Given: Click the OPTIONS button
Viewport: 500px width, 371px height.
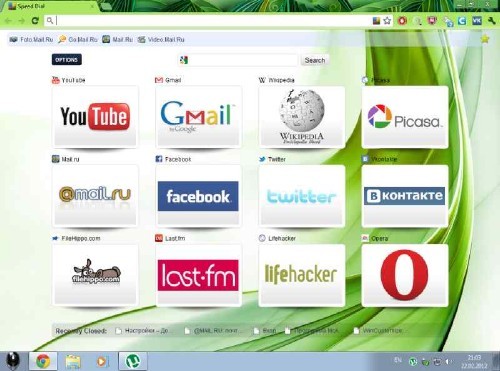Looking at the screenshot, I should click(67, 60).
